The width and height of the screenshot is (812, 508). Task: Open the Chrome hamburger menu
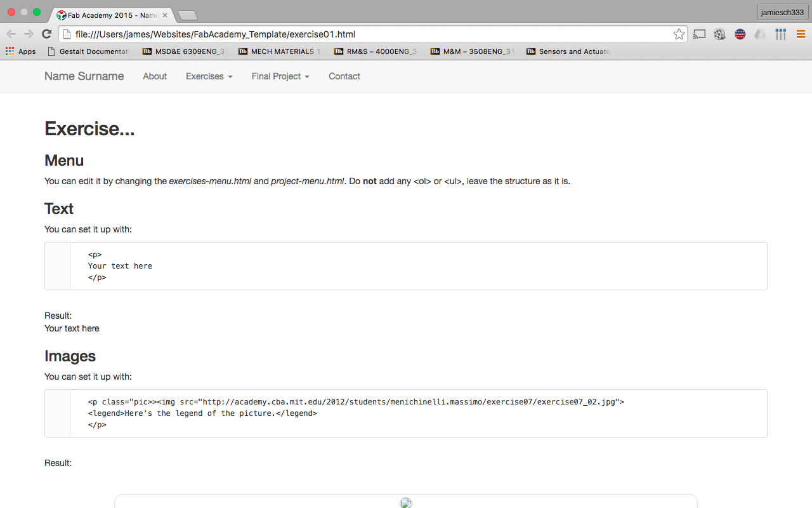801,34
